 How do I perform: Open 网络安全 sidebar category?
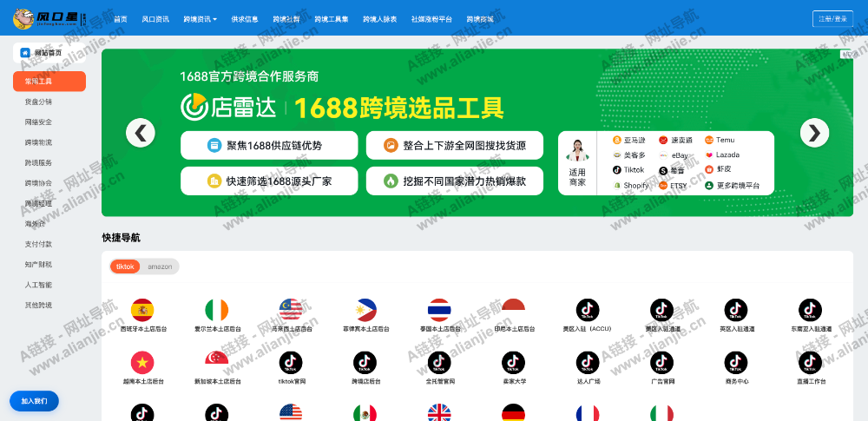point(38,122)
